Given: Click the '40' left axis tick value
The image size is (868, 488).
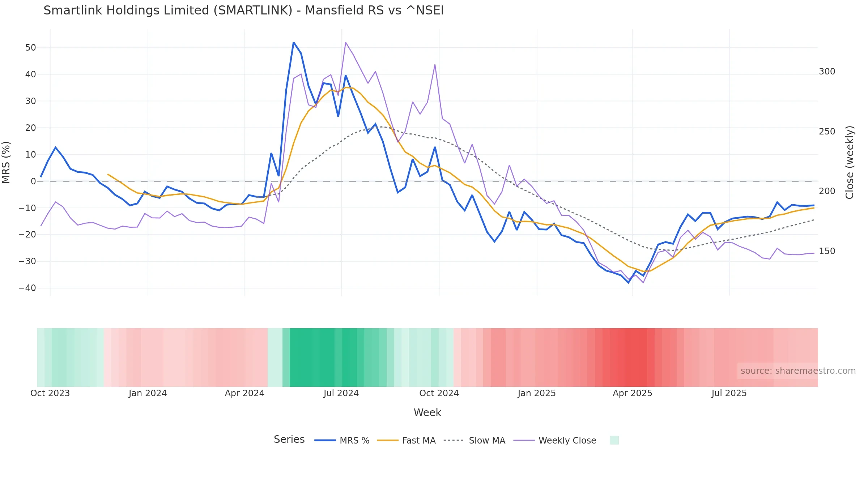Looking at the screenshot, I should 31,74.
